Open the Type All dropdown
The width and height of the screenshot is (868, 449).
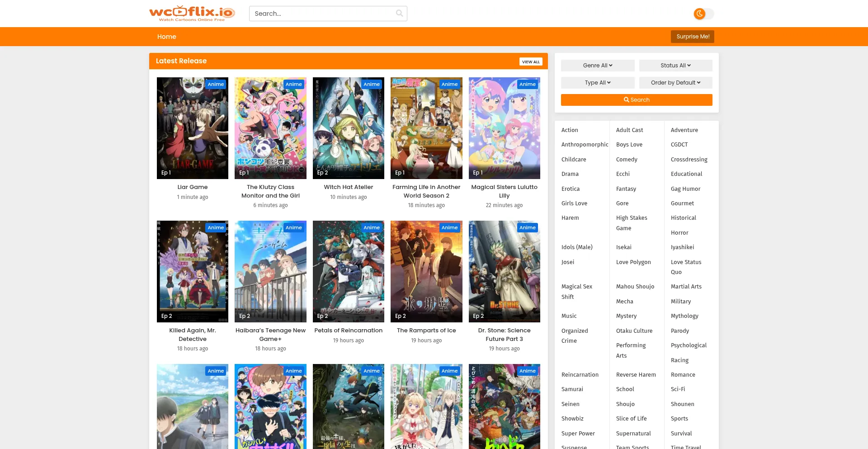coord(598,83)
